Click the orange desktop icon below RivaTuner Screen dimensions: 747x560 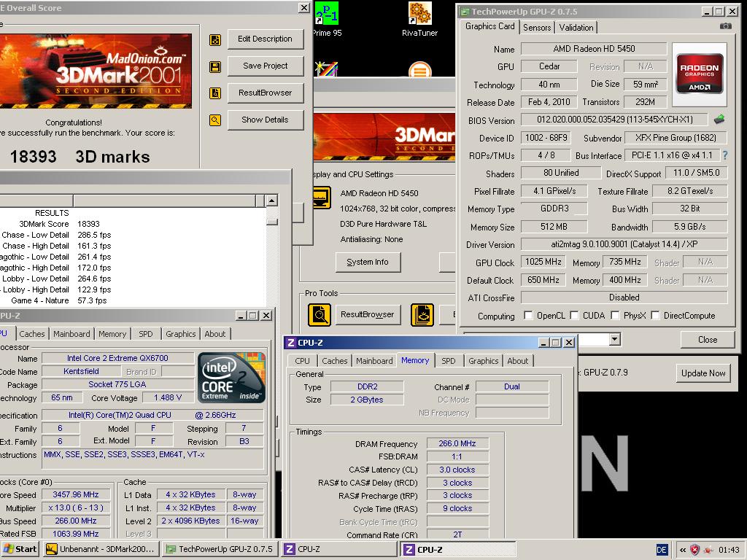pos(419,69)
